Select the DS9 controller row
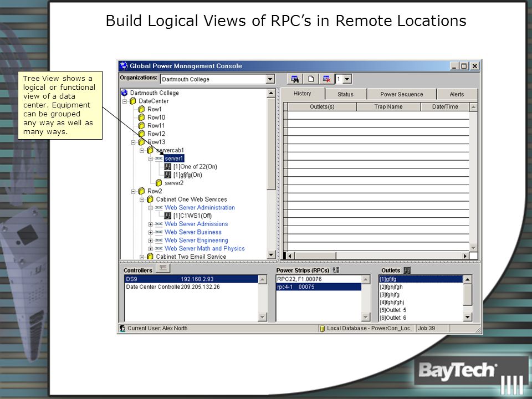 click(x=191, y=279)
